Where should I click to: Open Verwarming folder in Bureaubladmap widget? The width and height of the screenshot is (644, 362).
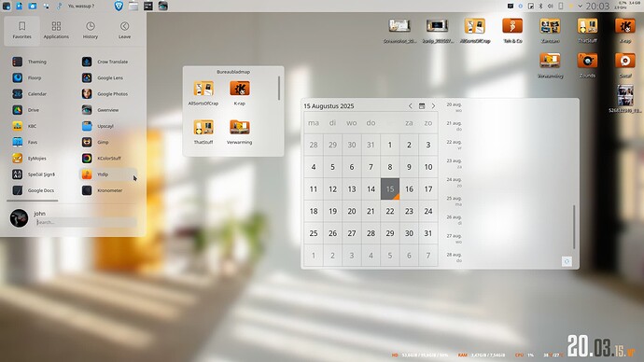pyautogui.click(x=240, y=132)
